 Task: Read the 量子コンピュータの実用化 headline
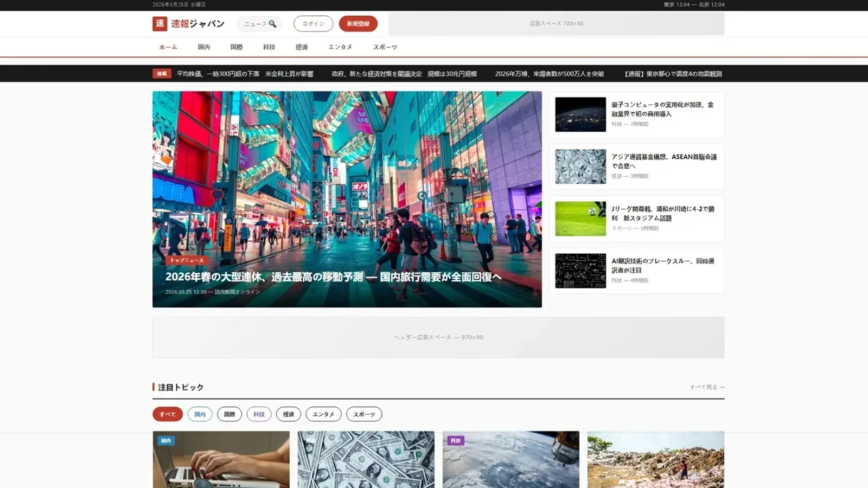coord(662,109)
